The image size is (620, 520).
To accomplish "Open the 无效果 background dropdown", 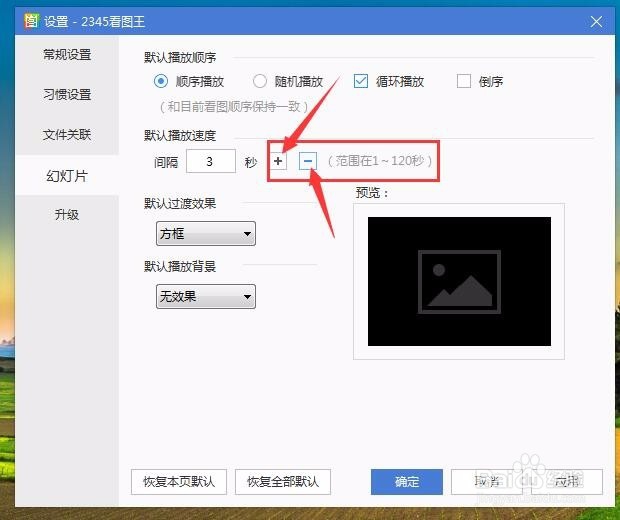I will pyautogui.click(x=206, y=296).
